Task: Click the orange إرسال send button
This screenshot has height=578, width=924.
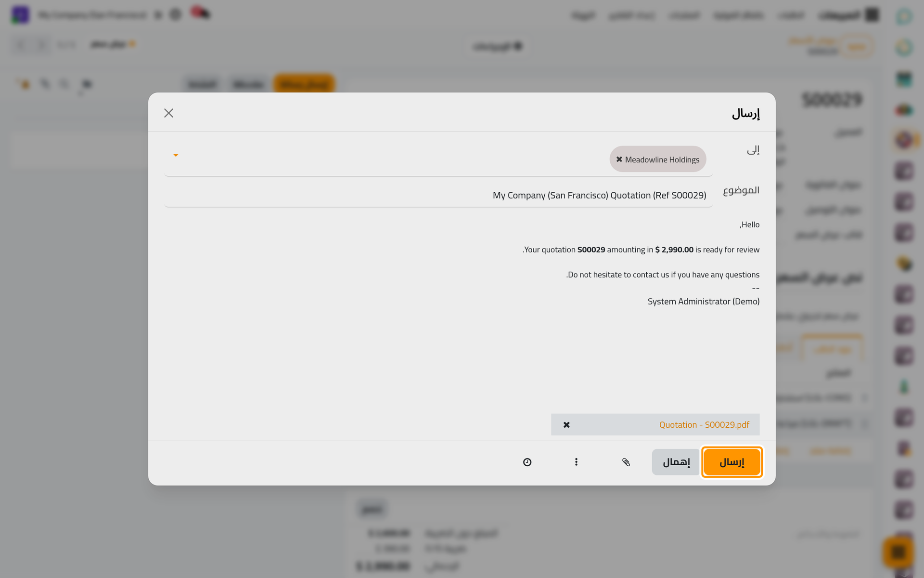Action: click(x=731, y=462)
